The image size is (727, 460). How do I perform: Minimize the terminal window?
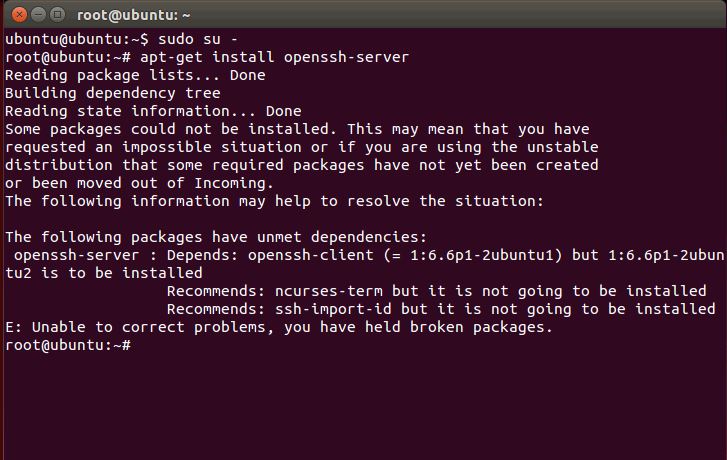point(36,15)
